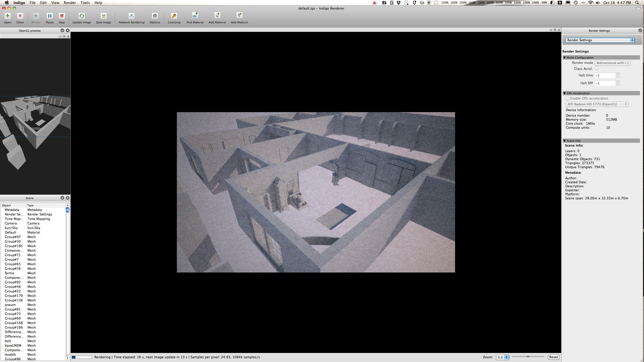Enable GPU acceleration checkbox
This screenshot has width=644, height=362.
tap(568, 98)
